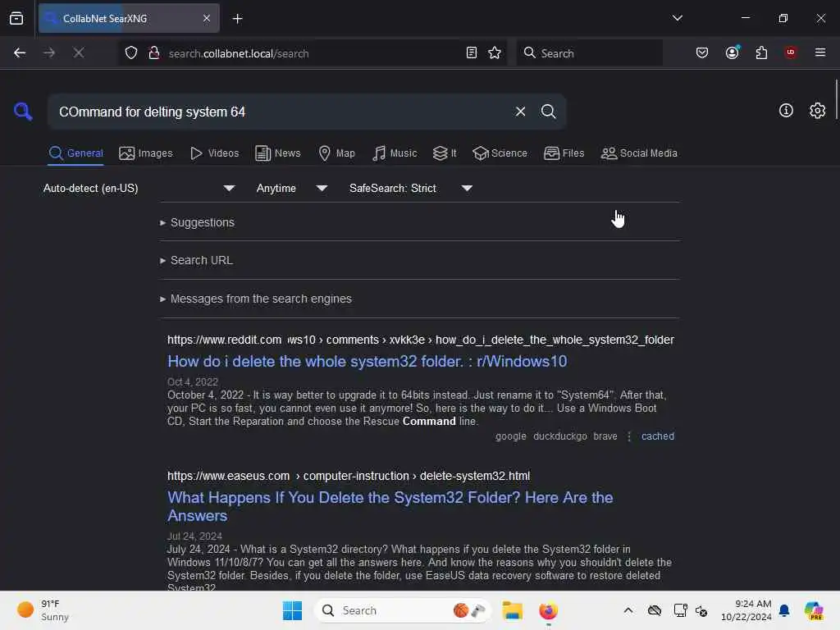Open cached version of Reddit result
Viewport: 840px width, 630px height.
tap(658, 436)
